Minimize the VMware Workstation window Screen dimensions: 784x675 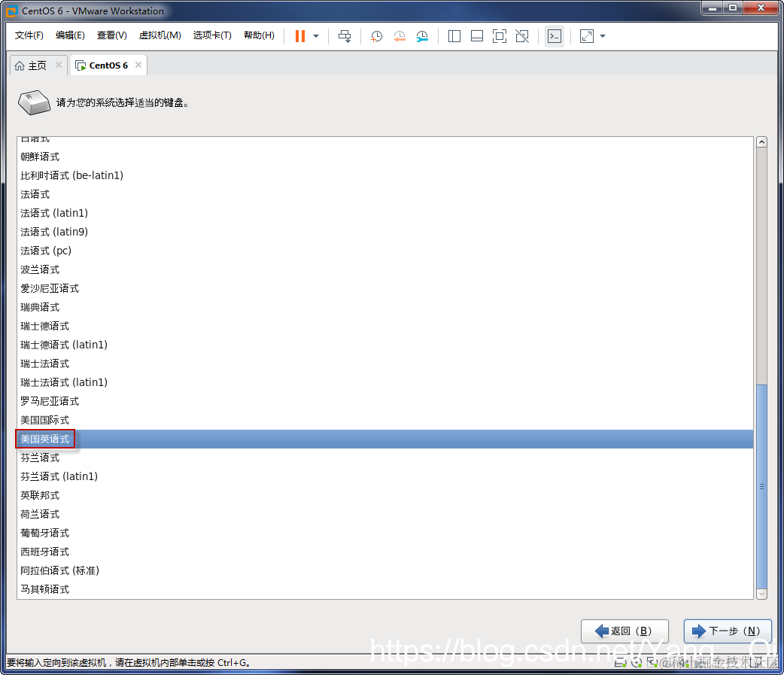pos(712,8)
